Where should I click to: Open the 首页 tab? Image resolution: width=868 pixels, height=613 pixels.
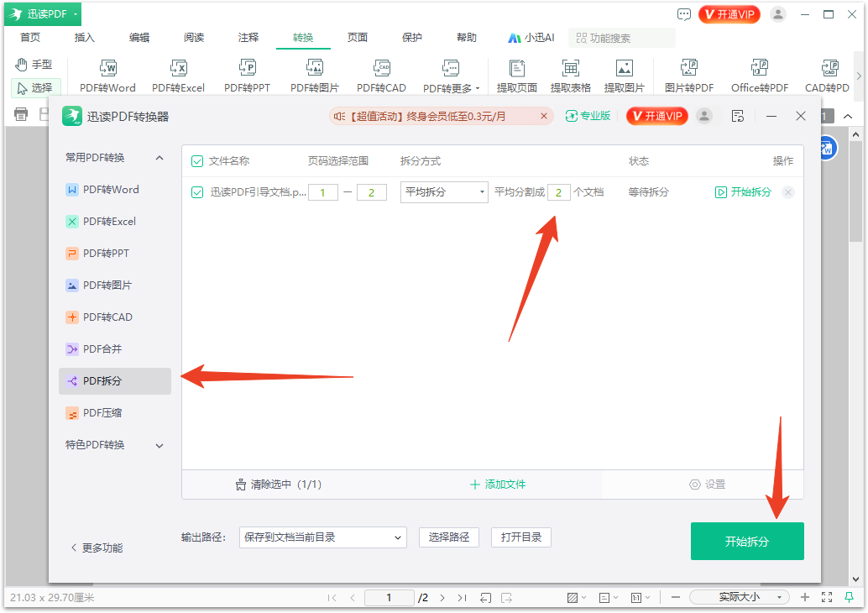tap(30, 38)
